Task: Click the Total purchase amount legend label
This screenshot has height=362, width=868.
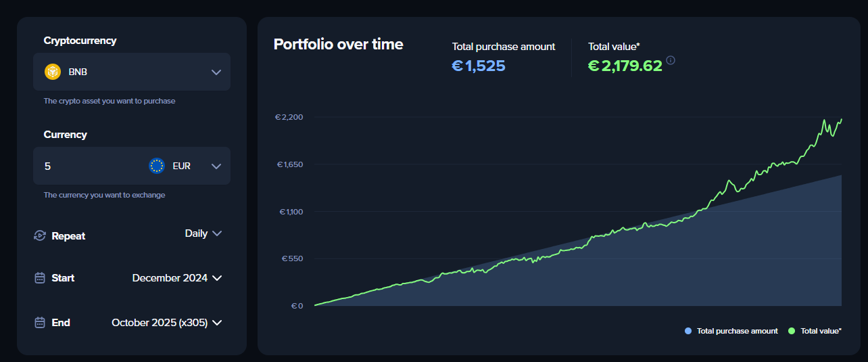Action: pos(737,331)
